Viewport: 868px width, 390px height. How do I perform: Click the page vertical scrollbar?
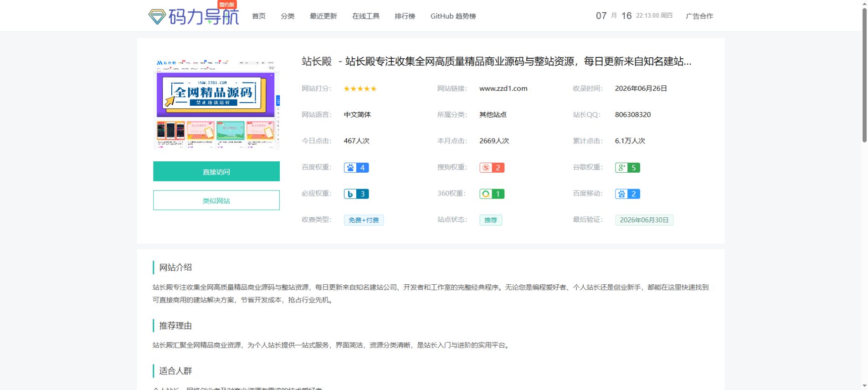[x=864, y=75]
